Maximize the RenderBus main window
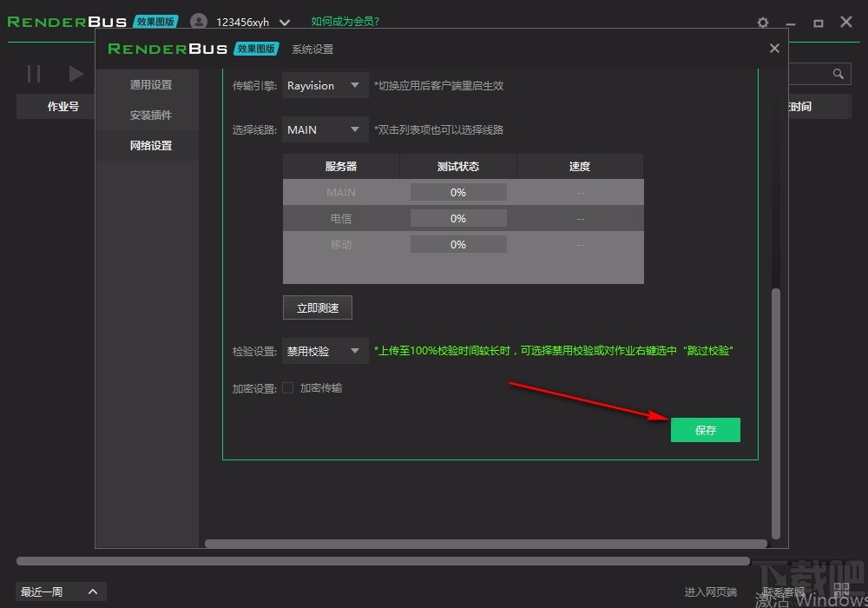The height and width of the screenshot is (608, 868). click(x=819, y=23)
